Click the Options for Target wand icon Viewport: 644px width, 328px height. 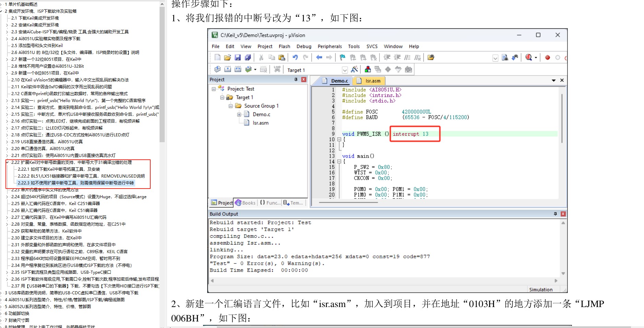(354, 69)
